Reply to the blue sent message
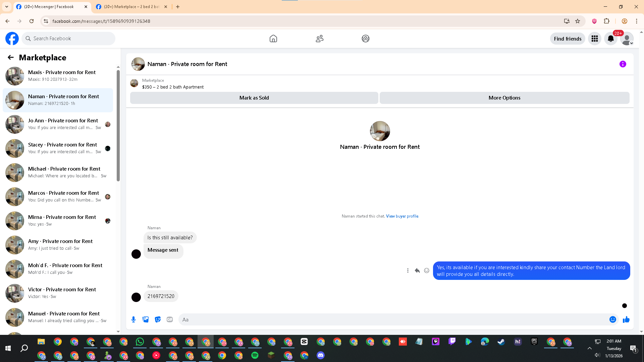644x362 pixels. [417, 270]
